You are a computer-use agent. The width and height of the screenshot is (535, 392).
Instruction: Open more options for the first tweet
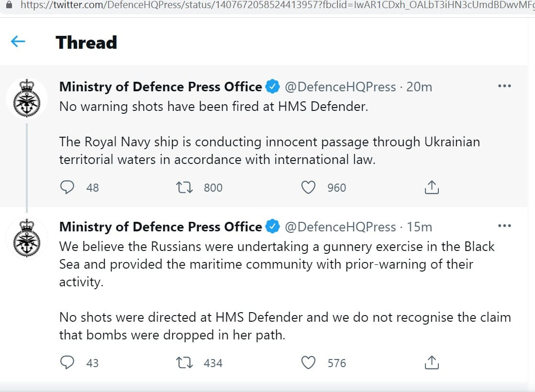pyautogui.click(x=504, y=86)
